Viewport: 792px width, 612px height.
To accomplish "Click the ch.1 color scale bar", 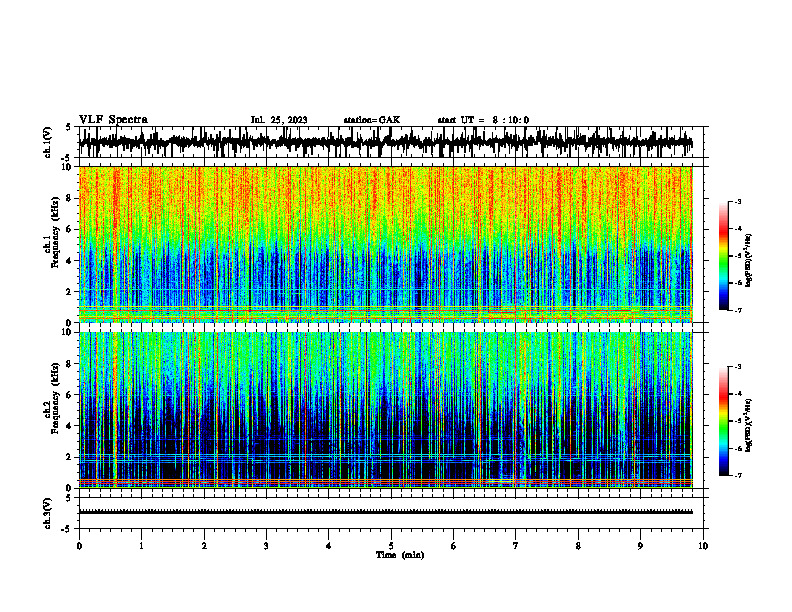I will tap(724, 256).
